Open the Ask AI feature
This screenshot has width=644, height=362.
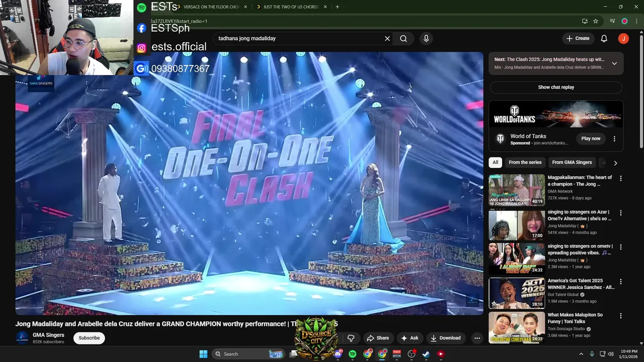(x=410, y=338)
